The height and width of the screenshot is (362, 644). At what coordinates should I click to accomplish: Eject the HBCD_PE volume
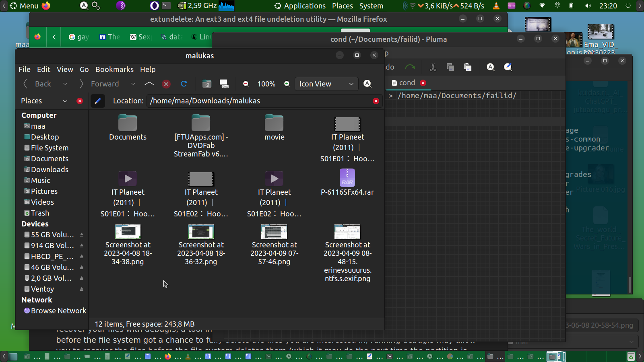[82, 257]
